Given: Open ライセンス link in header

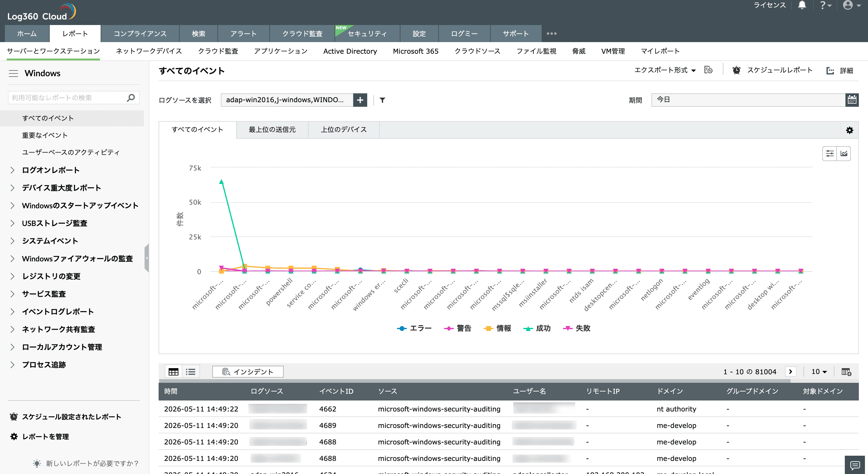Looking at the screenshot, I should click(769, 5).
